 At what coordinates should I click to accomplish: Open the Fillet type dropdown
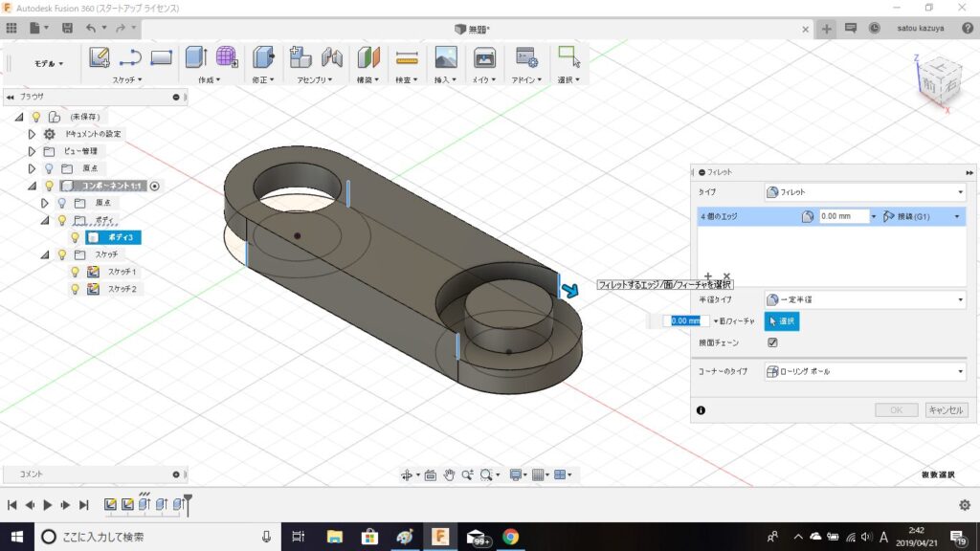click(865, 191)
